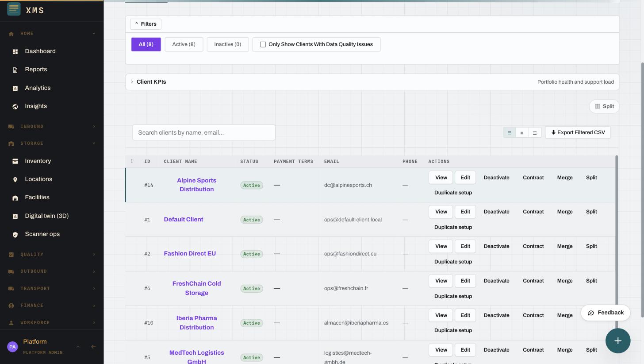The image size is (644, 364).
Task: Click the Home section house icon
Action: [11, 34]
